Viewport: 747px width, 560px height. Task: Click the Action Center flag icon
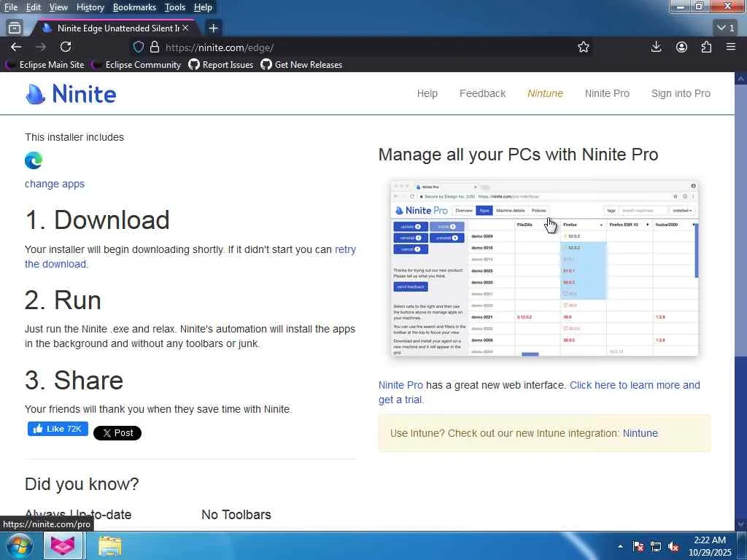click(x=638, y=547)
